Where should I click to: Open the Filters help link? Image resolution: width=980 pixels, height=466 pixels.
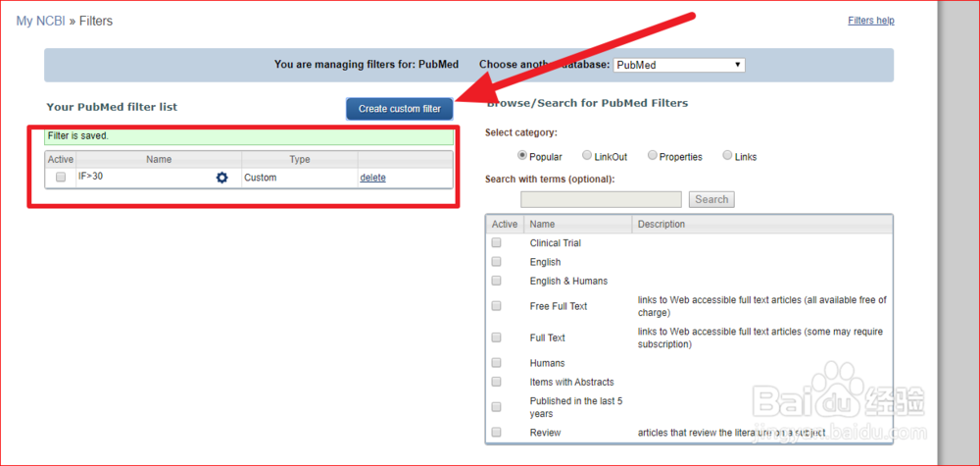870,21
